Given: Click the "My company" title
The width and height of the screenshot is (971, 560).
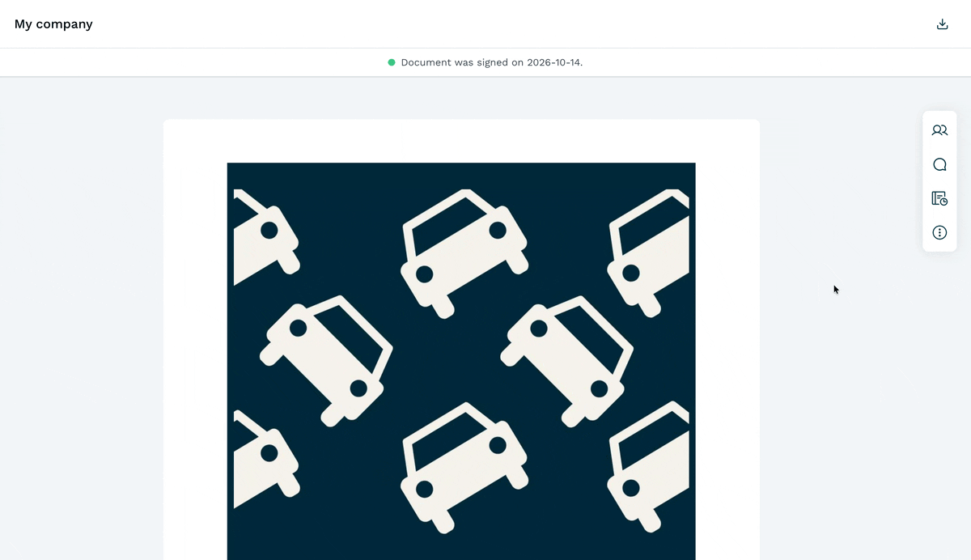Looking at the screenshot, I should 53,24.
